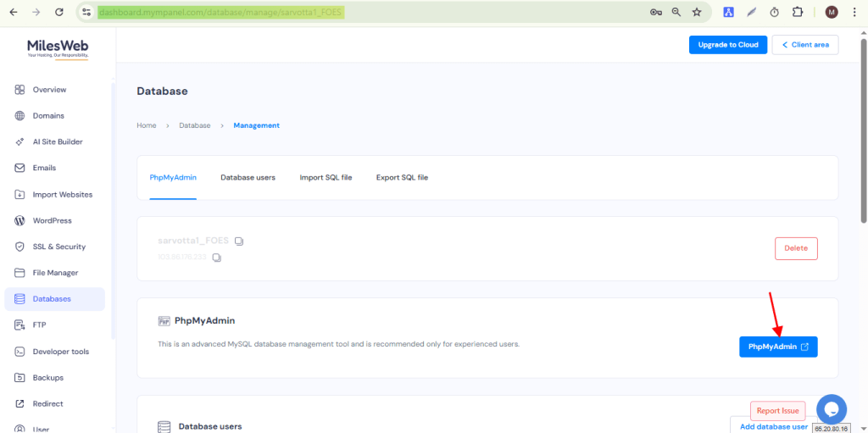This screenshot has height=433, width=868.
Task: Launch the blue PhpMyAdmin button
Action: point(778,347)
